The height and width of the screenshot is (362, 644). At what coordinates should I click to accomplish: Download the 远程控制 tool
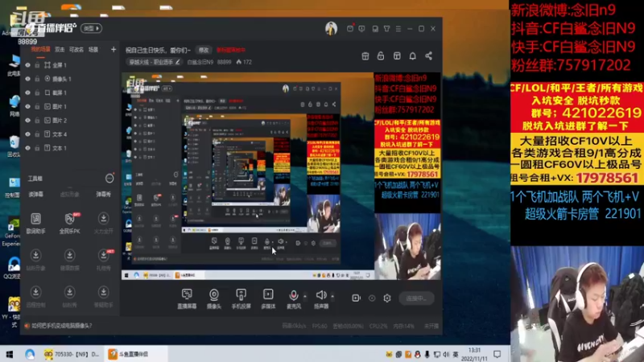click(35, 297)
